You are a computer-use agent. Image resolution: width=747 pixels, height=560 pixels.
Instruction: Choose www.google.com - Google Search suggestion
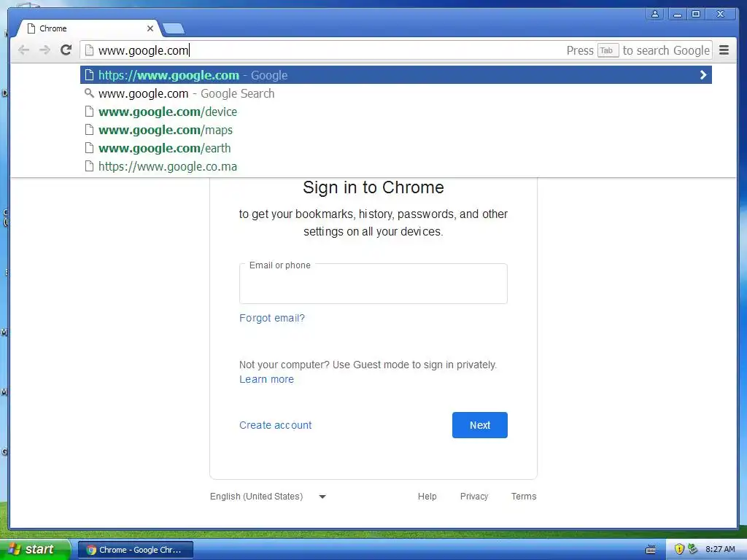pos(396,93)
